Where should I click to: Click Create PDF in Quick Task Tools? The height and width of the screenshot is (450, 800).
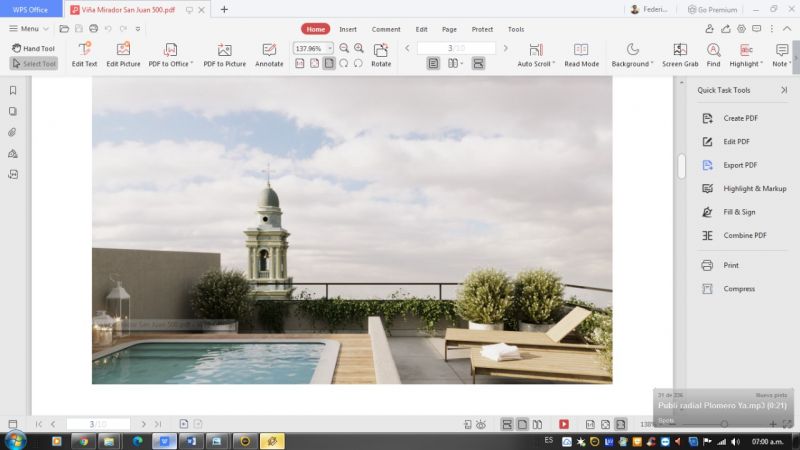coord(730,118)
